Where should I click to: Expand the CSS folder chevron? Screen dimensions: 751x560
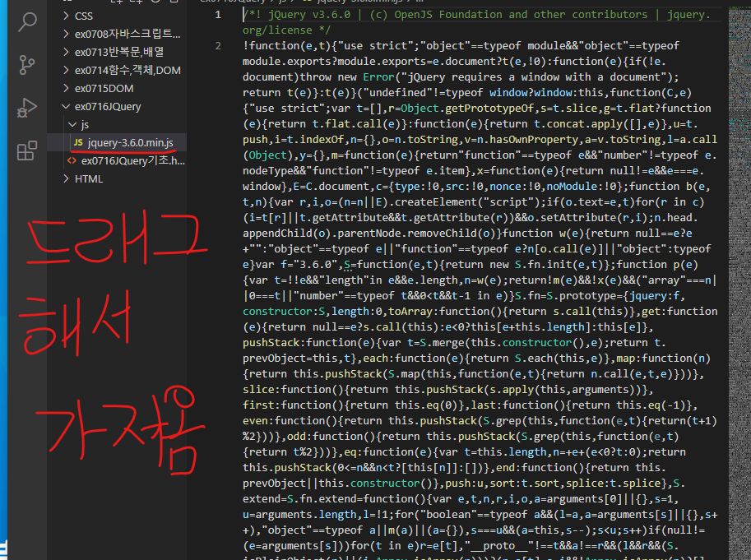tap(66, 16)
